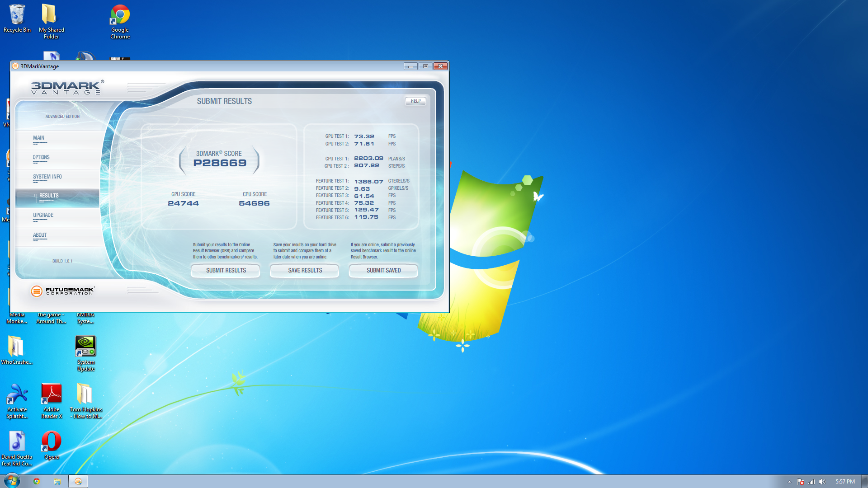Open Action Center flag icon

(x=801, y=482)
